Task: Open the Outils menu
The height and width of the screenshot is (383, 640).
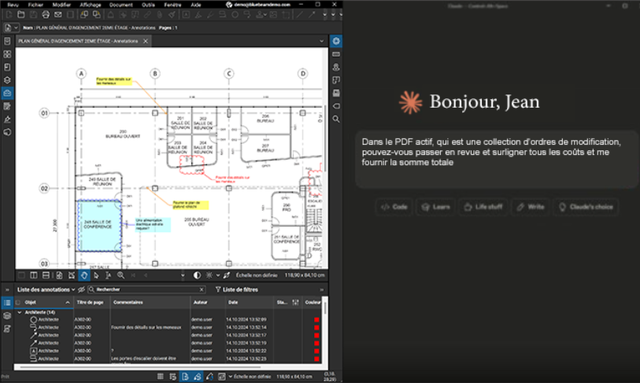Action: (148, 5)
